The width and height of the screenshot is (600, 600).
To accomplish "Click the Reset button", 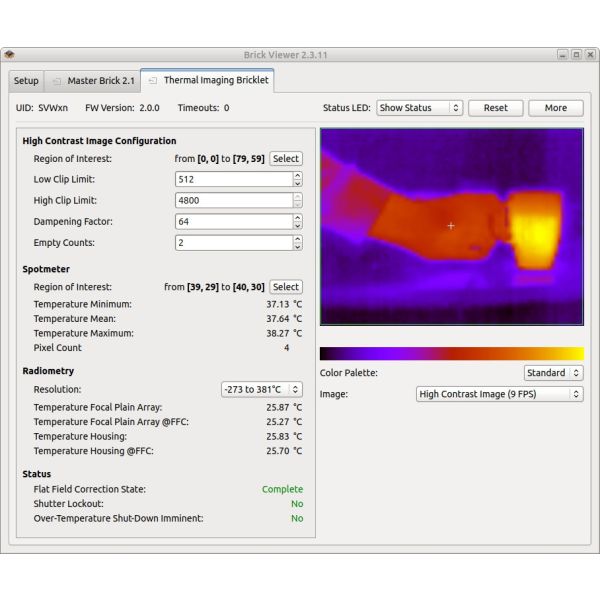I will pyautogui.click(x=496, y=108).
